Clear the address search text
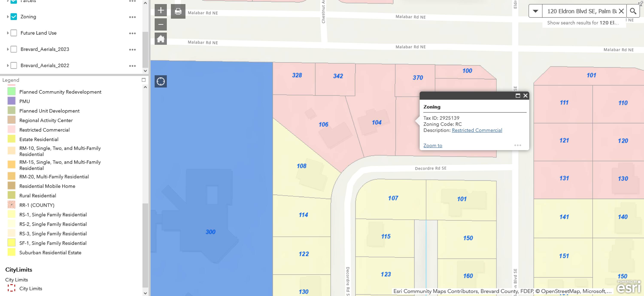This screenshot has height=296, width=644. pyautogui.click(x=621, y=11)
